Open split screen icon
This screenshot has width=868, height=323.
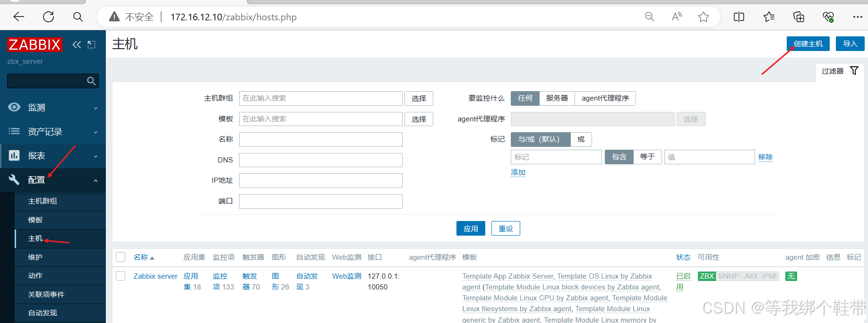coord(739,17)
